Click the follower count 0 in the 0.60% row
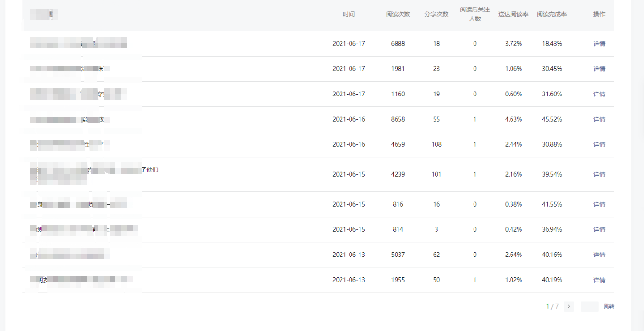The width and height of the screenshot is (644, 331). click(x=475, y=94)
